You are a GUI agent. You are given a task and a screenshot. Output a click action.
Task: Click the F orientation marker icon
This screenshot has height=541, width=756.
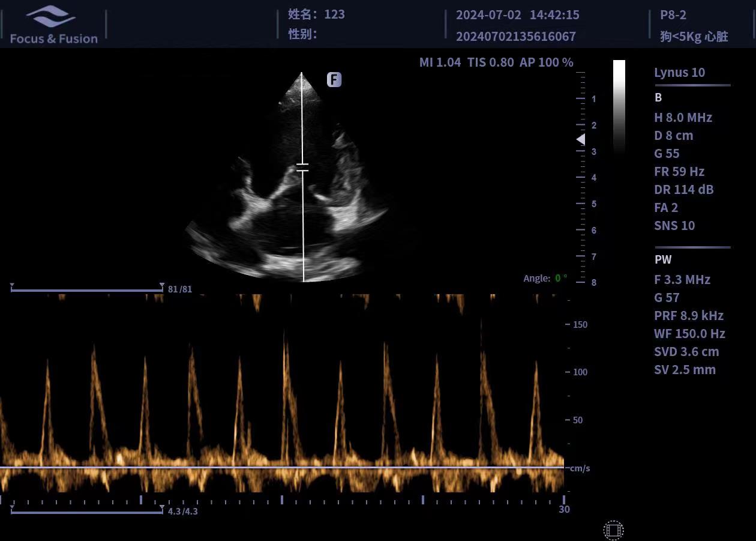coord(334,79)
